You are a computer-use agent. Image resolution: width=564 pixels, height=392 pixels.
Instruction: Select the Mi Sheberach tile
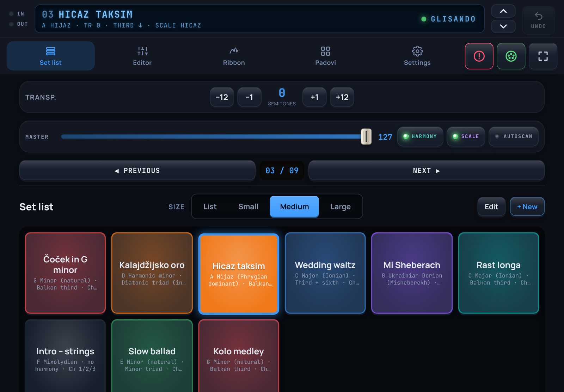[x=412, y=273]
